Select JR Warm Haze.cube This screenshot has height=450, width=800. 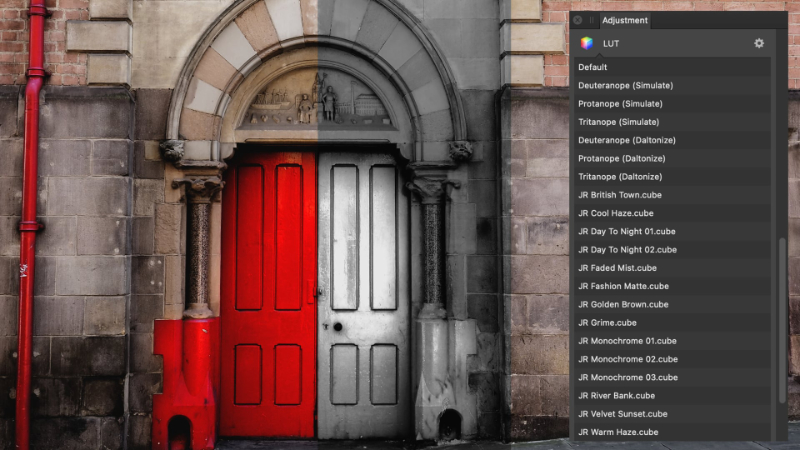point(672,432)
